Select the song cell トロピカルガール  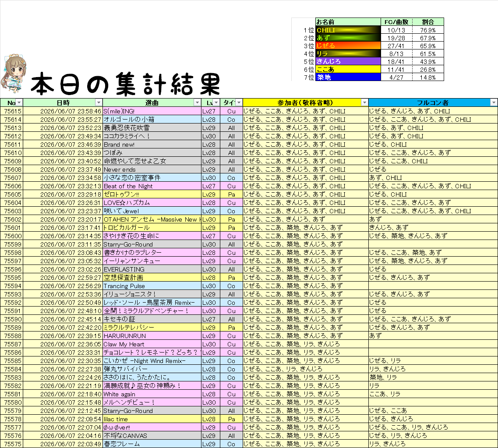(152, 228)
